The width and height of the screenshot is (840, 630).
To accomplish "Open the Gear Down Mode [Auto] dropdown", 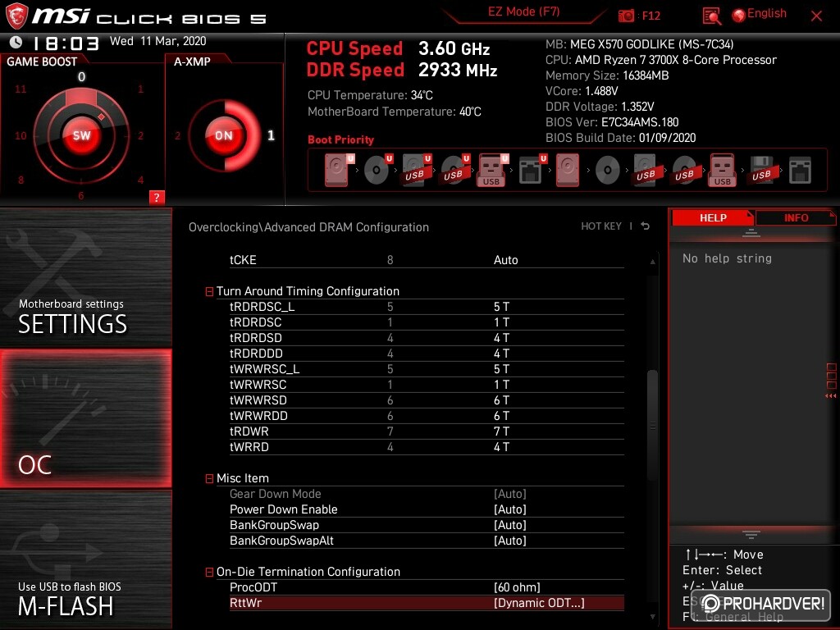I will 509,494.
